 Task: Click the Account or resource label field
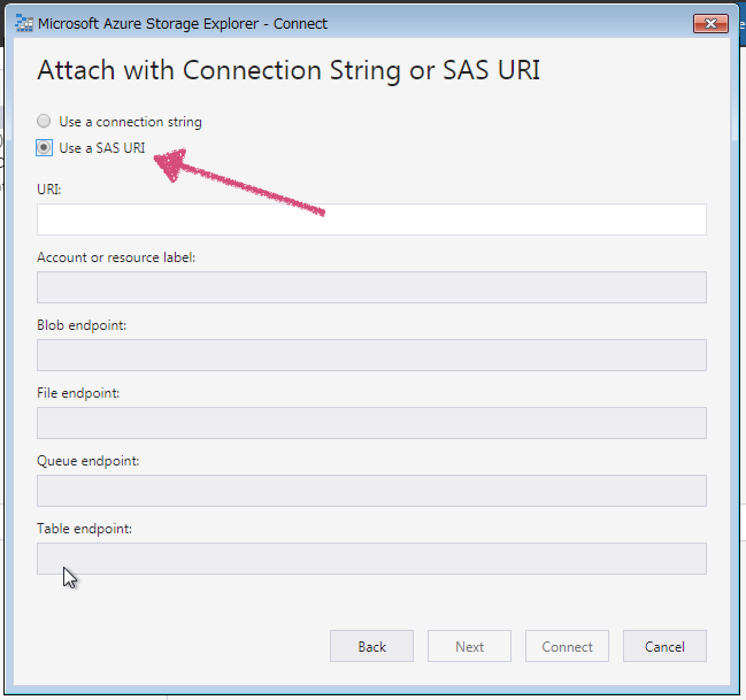coord(372,287)
